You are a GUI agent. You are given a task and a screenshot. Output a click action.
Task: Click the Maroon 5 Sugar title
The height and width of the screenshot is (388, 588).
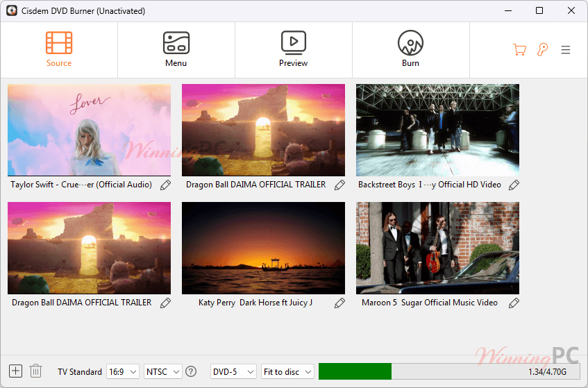pyautogui.click(x=430, y=303)
